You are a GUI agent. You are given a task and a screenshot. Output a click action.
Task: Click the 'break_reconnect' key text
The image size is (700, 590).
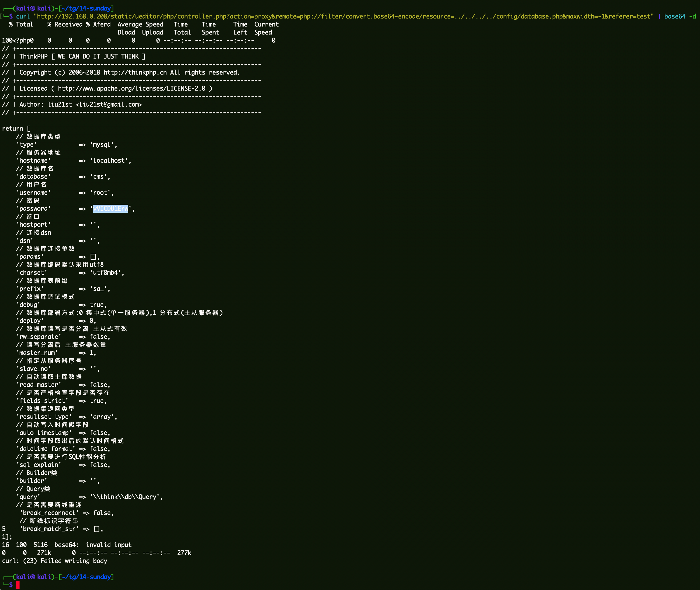(49, 513)
